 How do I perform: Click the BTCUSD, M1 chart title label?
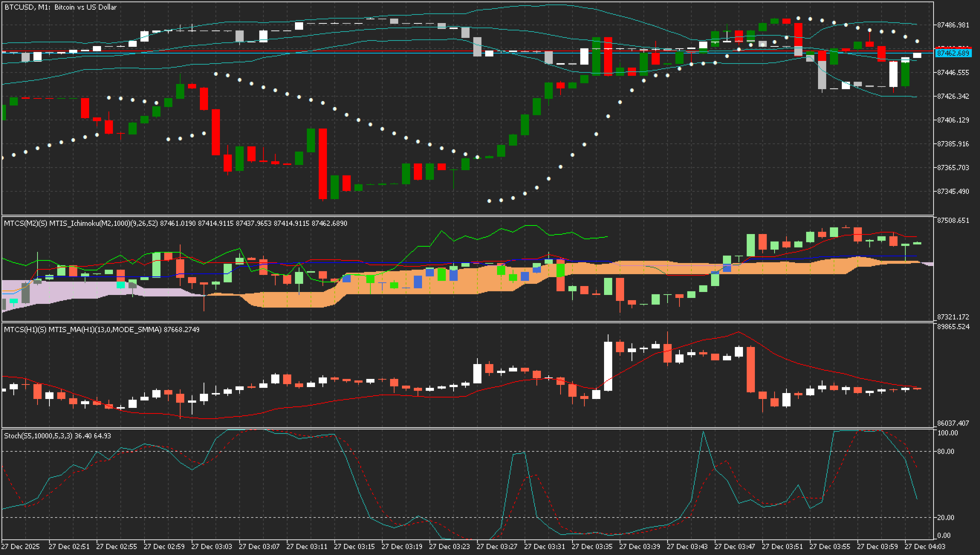tap(60, 7)
